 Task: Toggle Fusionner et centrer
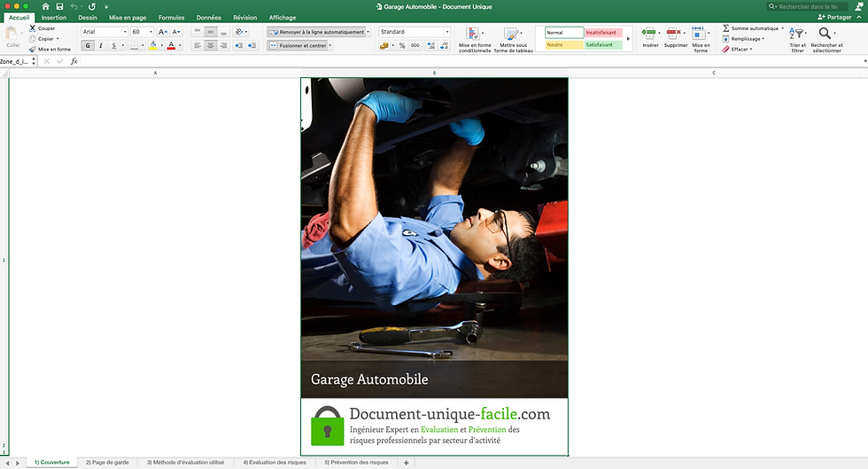[298, 45]
